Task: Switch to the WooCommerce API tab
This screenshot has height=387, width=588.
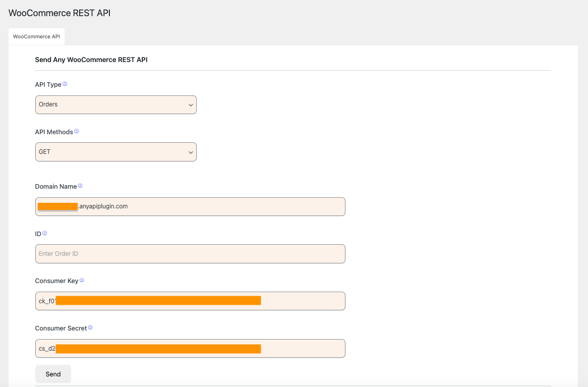Action: click(36, 37)
